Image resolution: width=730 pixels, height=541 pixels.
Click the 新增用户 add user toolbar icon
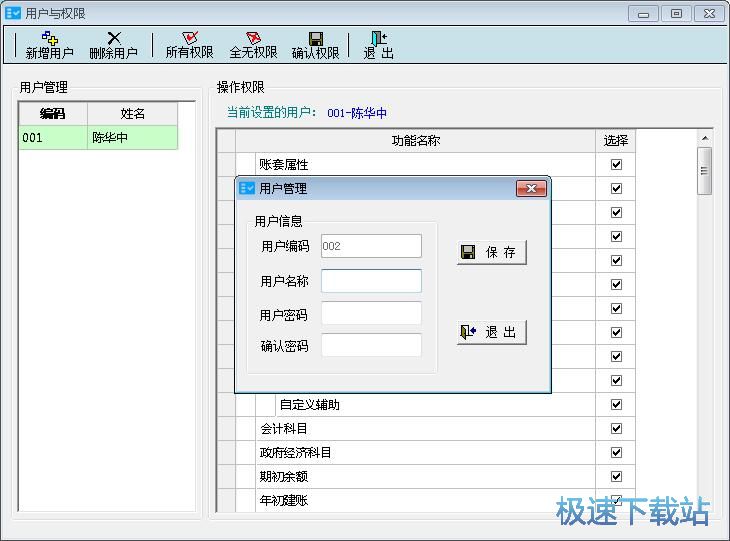tap(49, 45)
